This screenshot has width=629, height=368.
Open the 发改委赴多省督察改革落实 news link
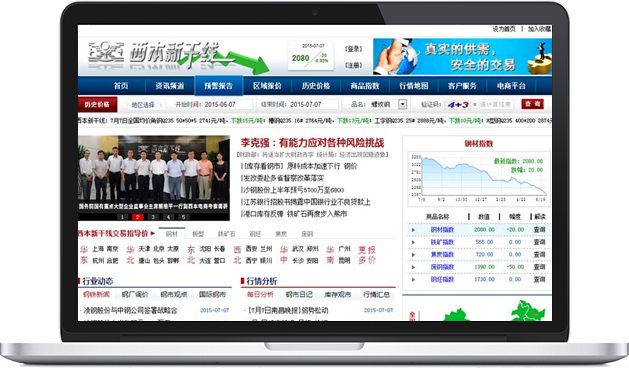pos(283,178)
